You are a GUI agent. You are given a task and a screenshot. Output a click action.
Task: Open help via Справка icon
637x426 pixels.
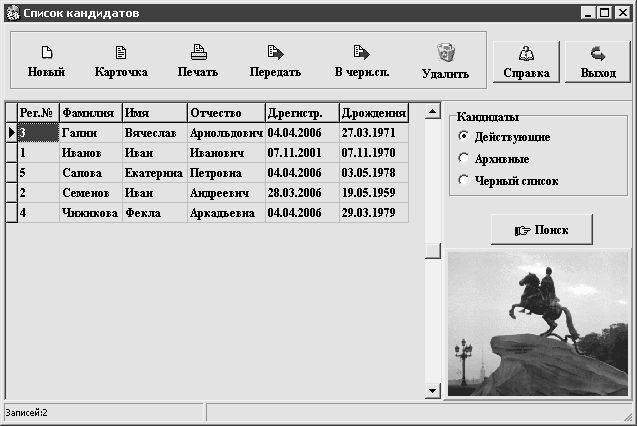tap(526, 54)
